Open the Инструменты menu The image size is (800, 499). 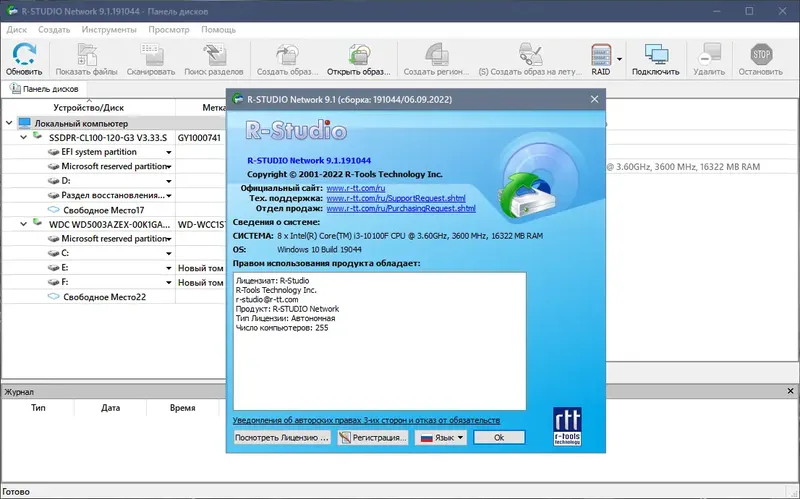(109, 30)
